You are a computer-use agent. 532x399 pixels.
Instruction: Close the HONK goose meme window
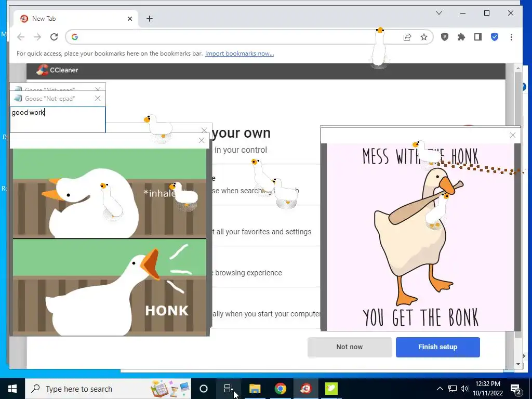tap(202, 140)
